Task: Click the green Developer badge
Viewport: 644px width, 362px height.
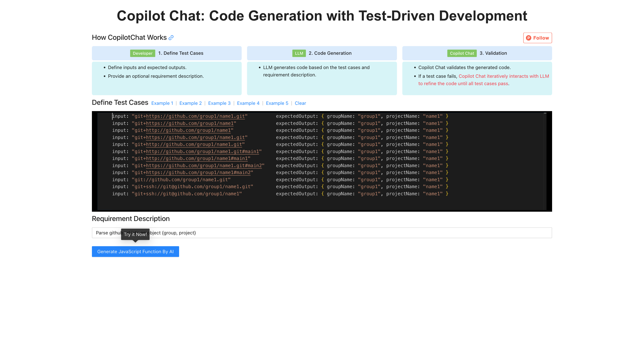Action: tap(142, 53)
